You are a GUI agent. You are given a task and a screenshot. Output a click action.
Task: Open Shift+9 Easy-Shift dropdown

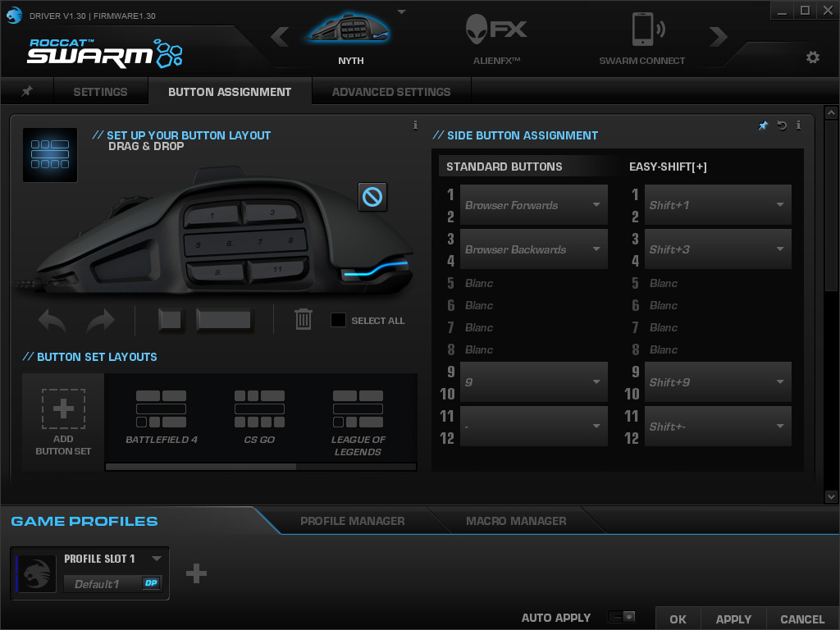coord(718,382)
